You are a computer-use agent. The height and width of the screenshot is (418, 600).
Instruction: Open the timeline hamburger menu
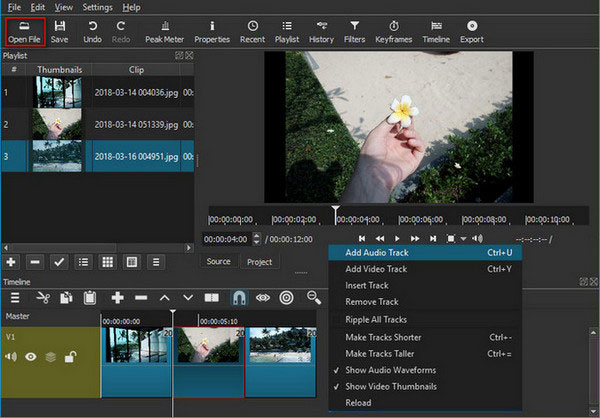point(16,297)
